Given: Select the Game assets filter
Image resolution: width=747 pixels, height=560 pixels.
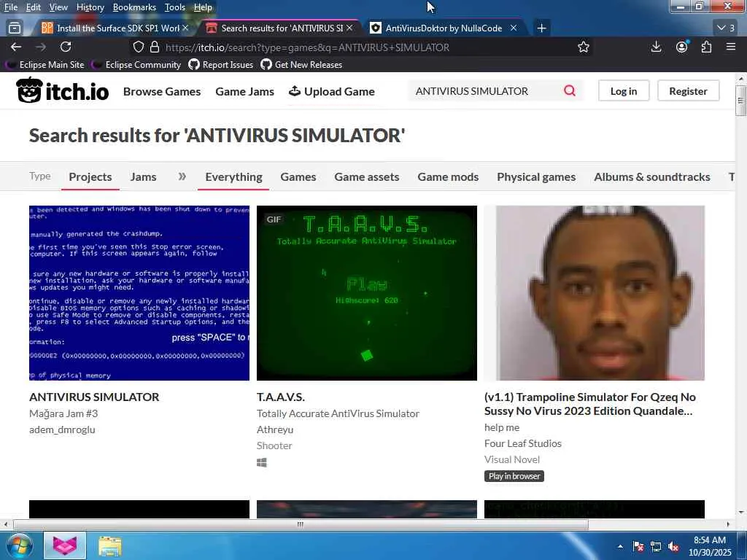Looking at the screenshot, I should (x=366, y=176).
